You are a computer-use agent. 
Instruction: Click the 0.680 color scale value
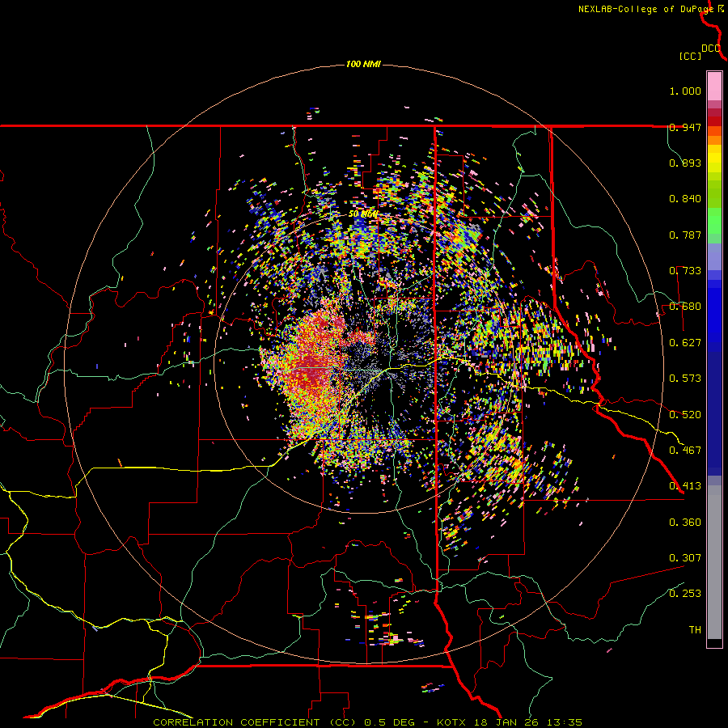coord(685,307)
